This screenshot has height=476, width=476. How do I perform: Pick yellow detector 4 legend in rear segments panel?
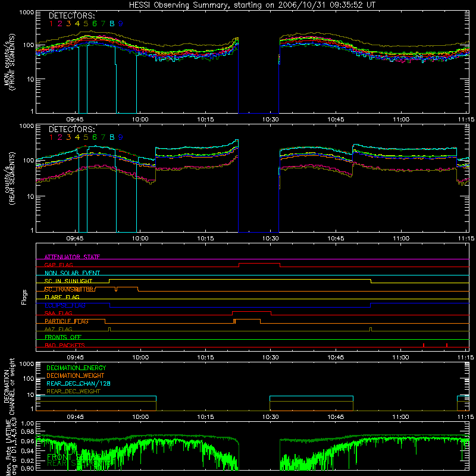tap(77, 137)
